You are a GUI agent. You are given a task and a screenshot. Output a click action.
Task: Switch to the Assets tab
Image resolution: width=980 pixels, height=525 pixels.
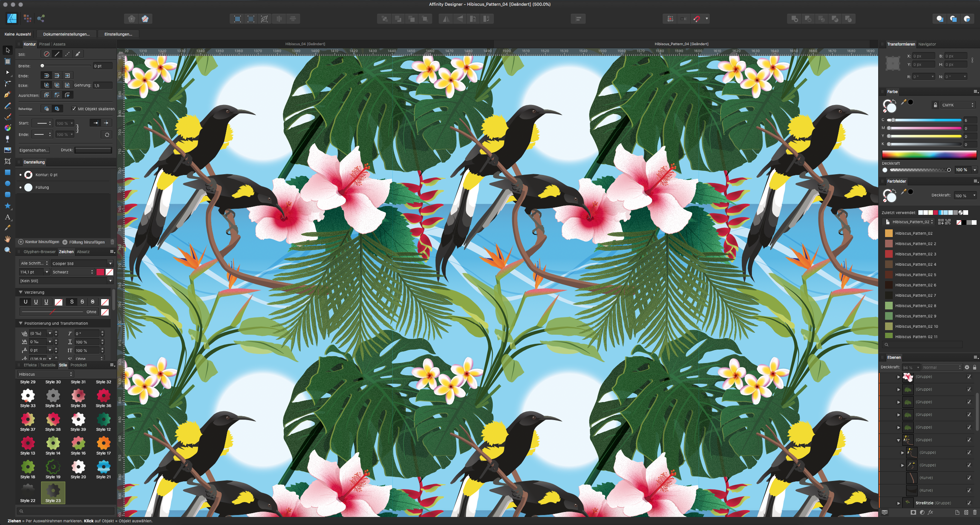tap(59, 44)
